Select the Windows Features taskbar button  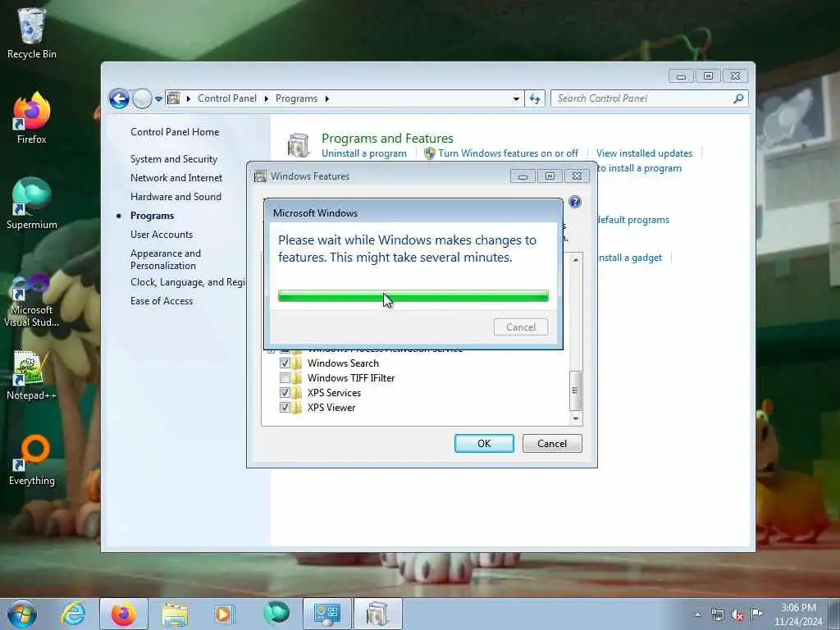coord(377,614)
